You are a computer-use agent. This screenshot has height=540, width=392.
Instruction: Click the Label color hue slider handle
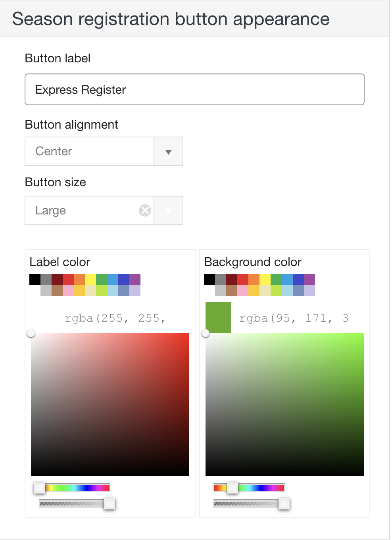[39, 488]
